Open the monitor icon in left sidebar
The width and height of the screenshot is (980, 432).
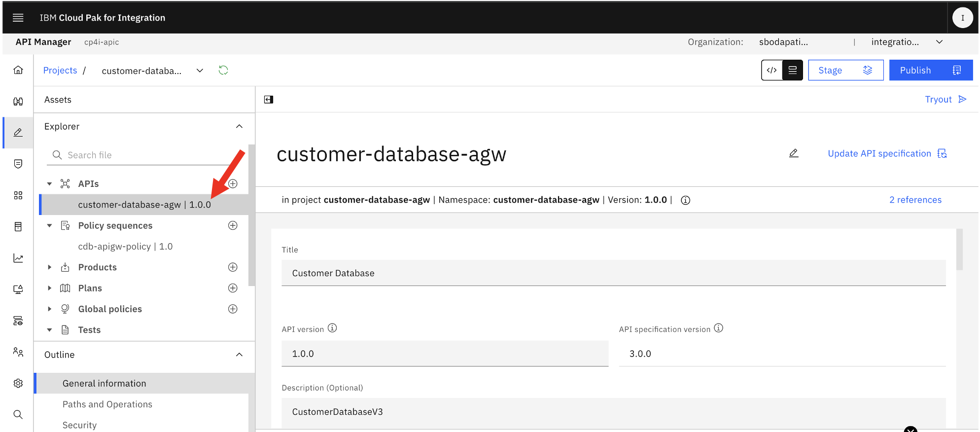point(18,289)
